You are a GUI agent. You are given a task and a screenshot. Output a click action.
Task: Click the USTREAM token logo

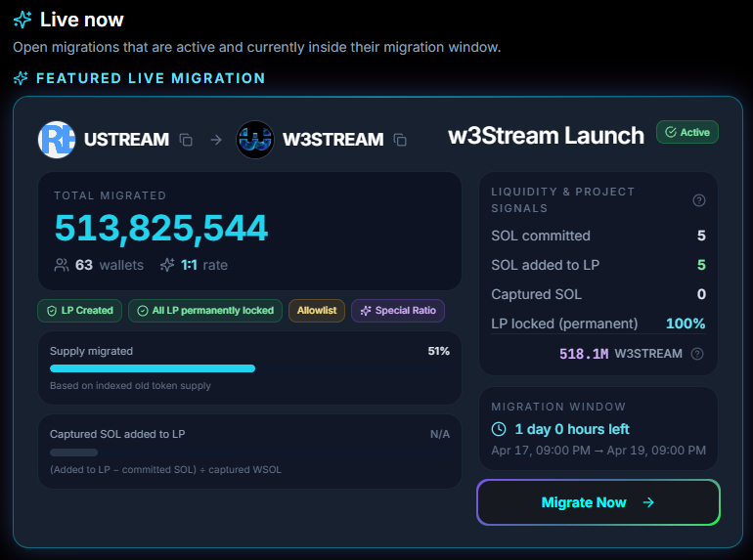tap(57, 140)
